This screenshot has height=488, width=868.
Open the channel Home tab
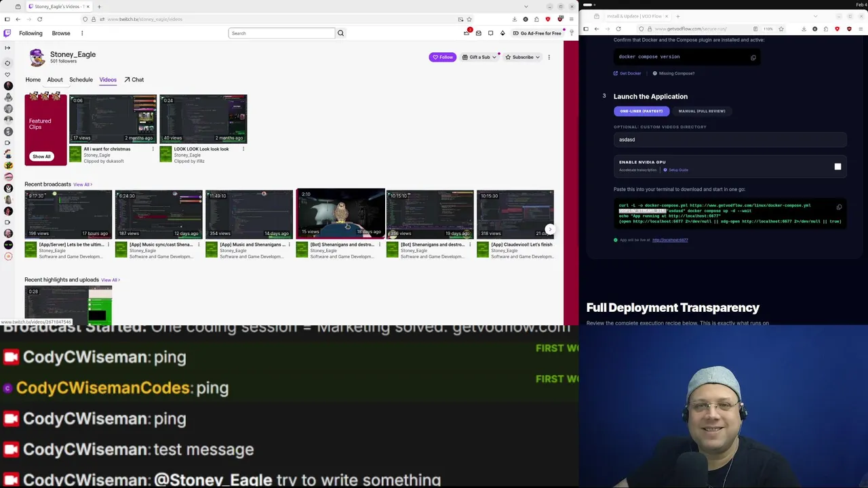pos(33,80)
